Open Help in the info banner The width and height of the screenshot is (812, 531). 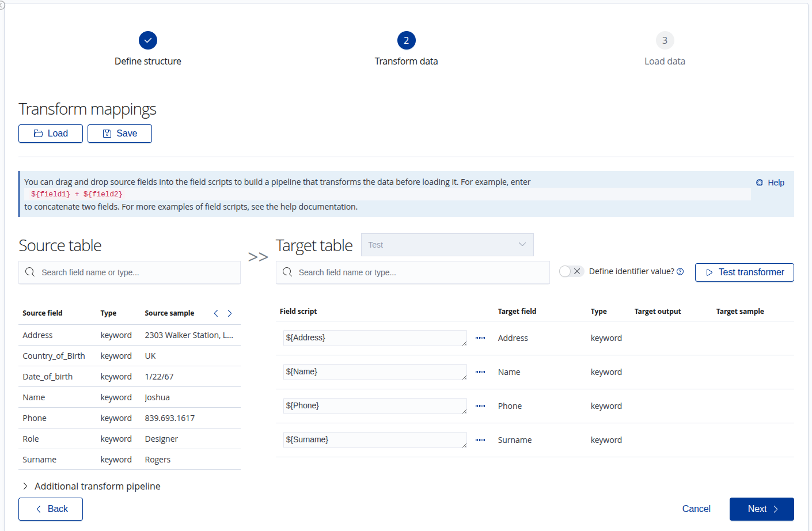[x=770, y=183]
